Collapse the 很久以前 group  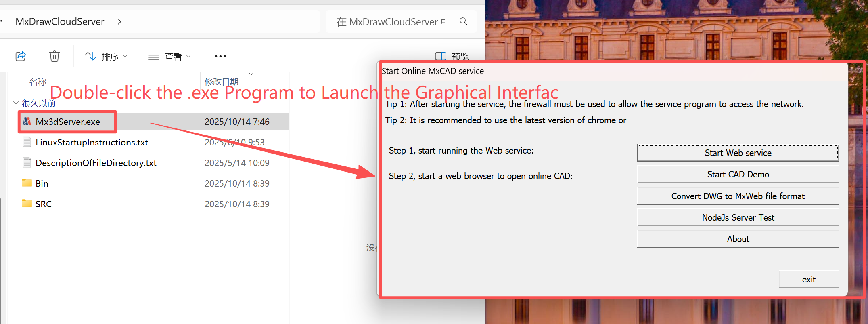tap(16, 103)
